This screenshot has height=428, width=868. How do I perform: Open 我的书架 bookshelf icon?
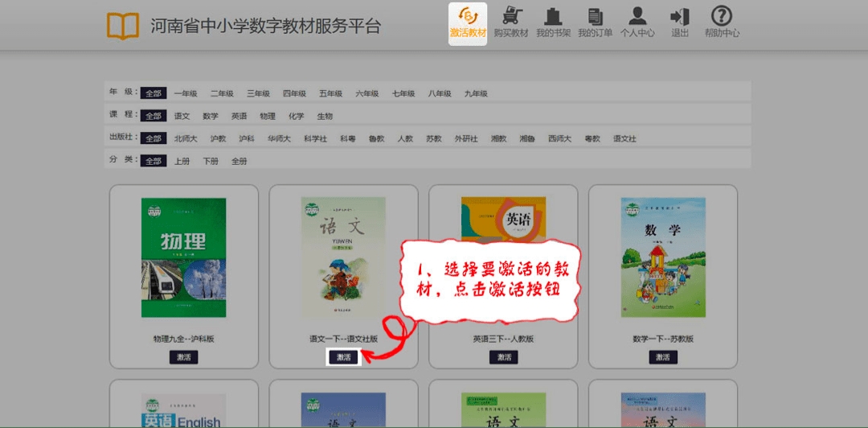(x=553, y=16)
